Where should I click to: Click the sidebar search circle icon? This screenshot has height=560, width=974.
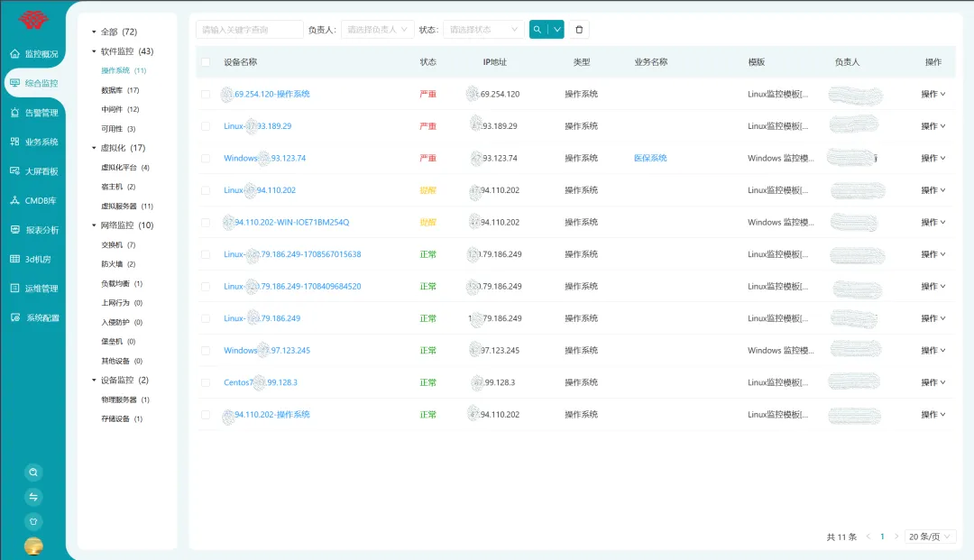click(33, 473)
